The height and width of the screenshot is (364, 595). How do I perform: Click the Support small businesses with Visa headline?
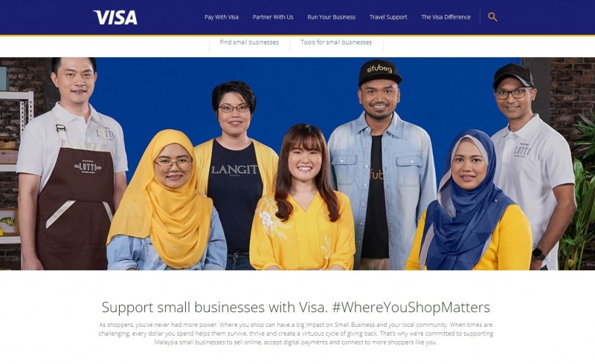coord(214,307)
